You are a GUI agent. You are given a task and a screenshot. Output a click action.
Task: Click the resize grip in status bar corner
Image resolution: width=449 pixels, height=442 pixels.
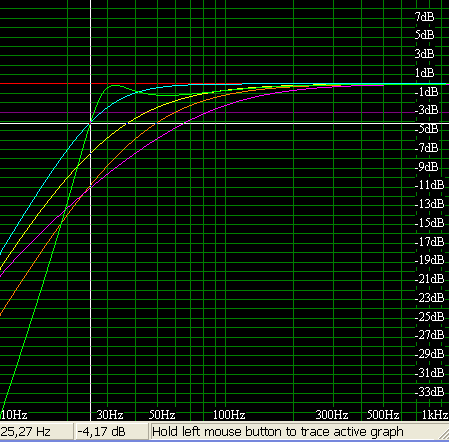(x=444, y=434)
